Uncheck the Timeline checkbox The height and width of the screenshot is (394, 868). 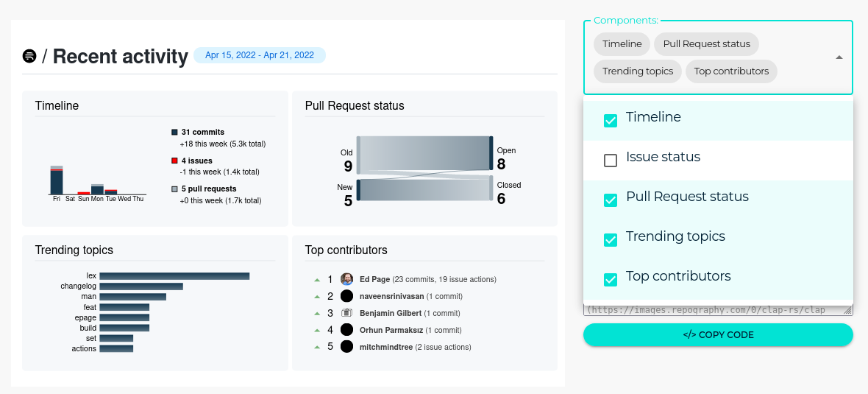(611, 121)
